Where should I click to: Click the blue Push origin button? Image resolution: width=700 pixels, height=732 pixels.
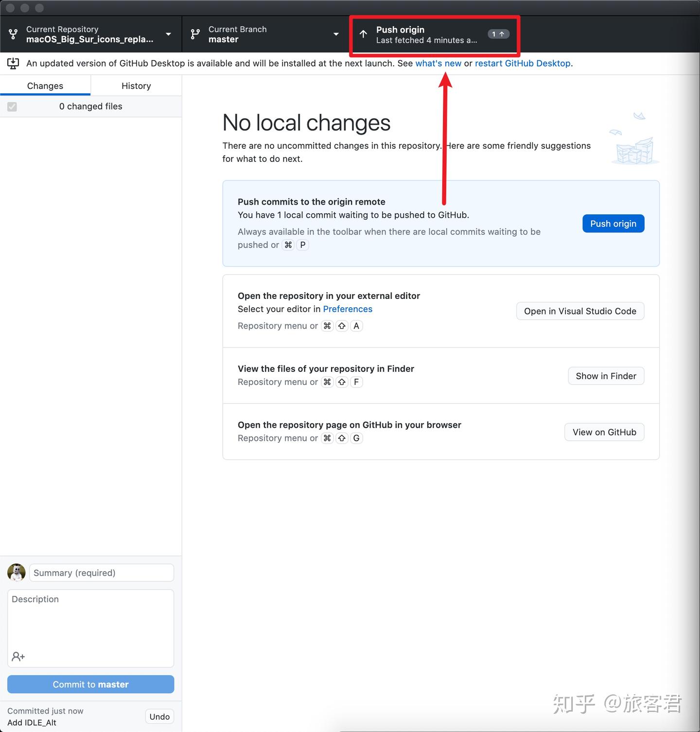click(x=613, y=224)
